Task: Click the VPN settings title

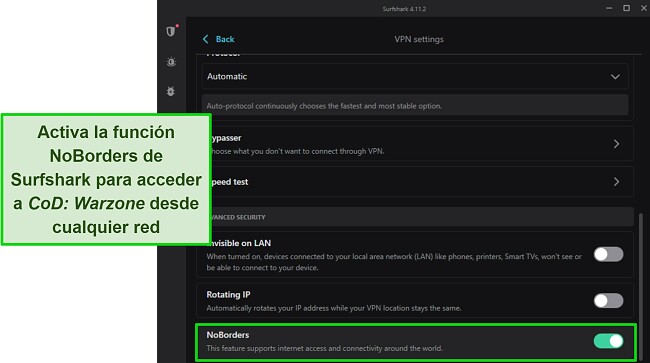Action: point(419,39)
